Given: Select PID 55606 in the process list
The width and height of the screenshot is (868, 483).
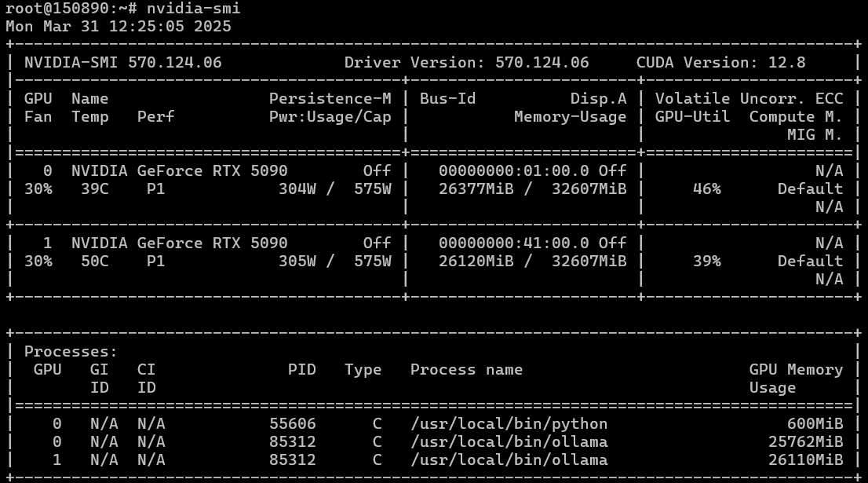Looking at the screenshot, I should pos(292,424).
